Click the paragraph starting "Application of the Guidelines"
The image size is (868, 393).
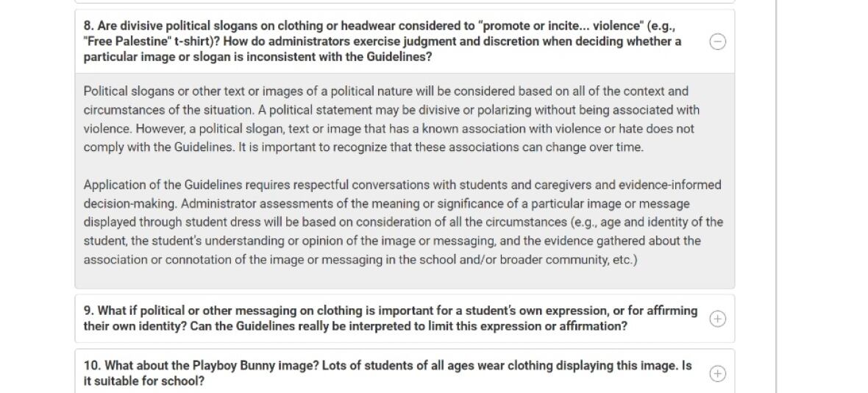coord(402,222)
